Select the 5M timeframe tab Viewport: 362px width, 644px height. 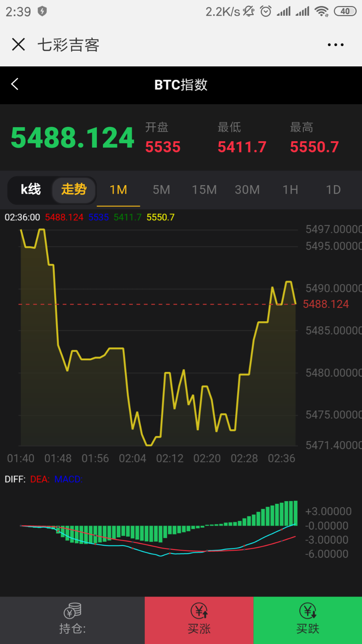pyautogui.click(x=161, y=190)
